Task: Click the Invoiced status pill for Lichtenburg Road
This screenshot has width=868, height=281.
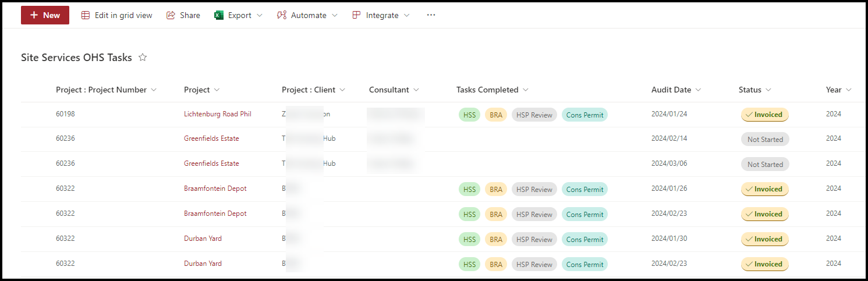Action: [764, 115]
